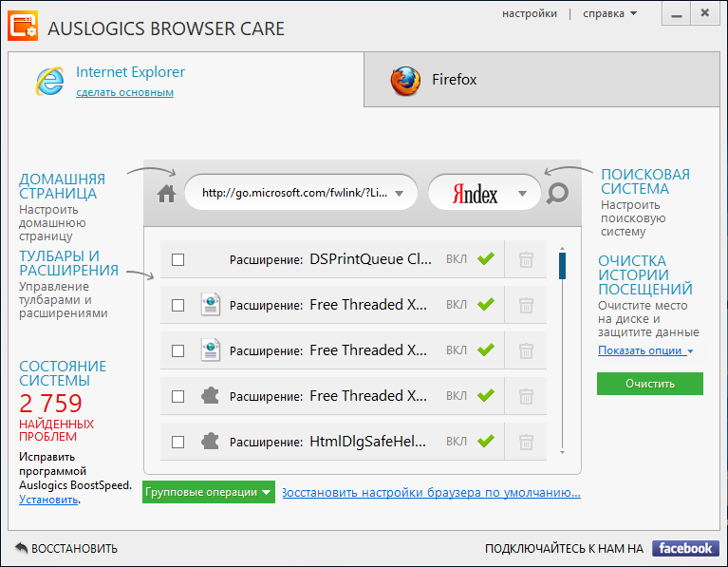Click ДОМАШНЯЯ СТРАНИЦА heading
The height and width of the screenshot is (567, 728).
click(x=63, y=186)
